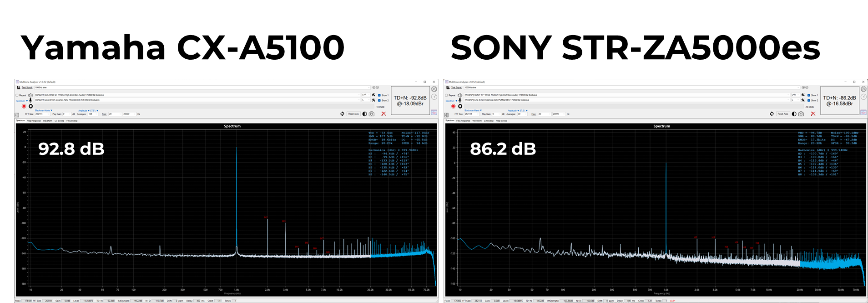The height and width of the screenshot is (303, 868).
Task: Stop measurement in the Sony STR-ZA5000es analyzer
Action: [460, 106]
